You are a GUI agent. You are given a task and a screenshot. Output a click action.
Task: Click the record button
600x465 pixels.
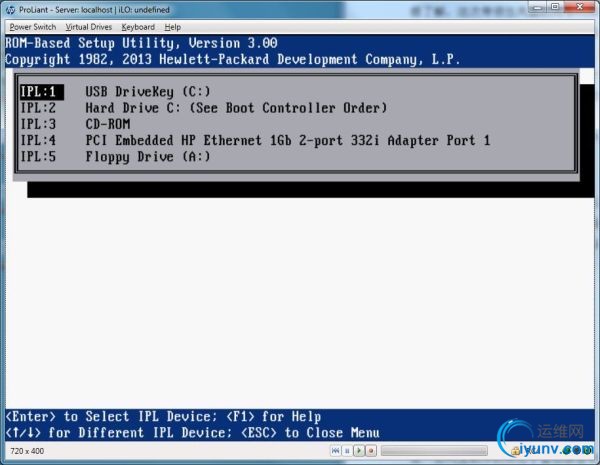pyautogui.click(x=371, y=451)
